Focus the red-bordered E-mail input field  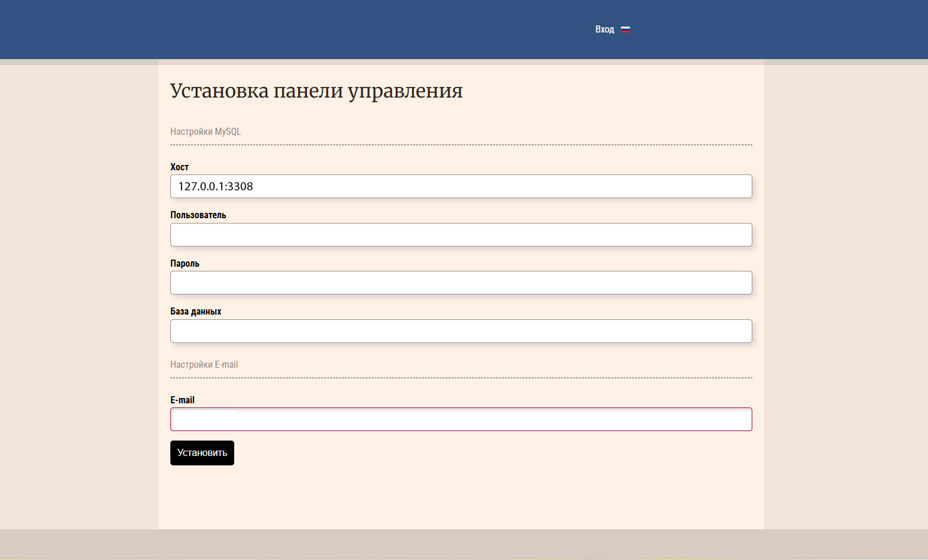click(461, 419)
